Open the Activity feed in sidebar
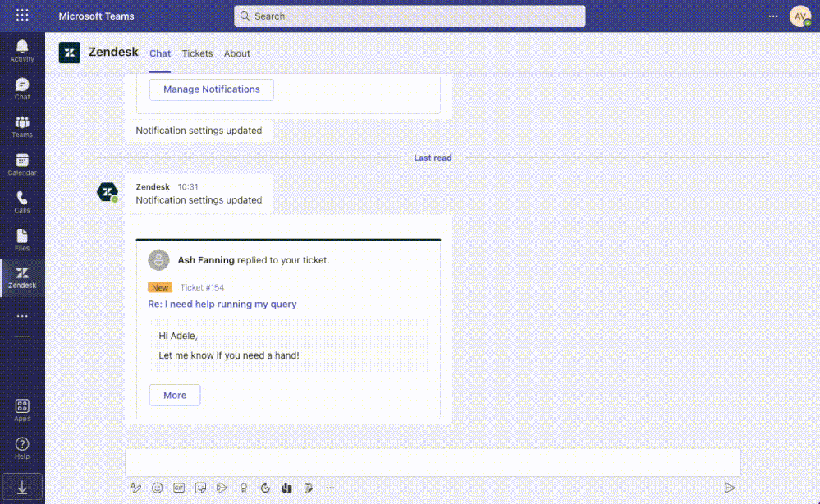The image size is (820, 504). click(x=22, y=51)
